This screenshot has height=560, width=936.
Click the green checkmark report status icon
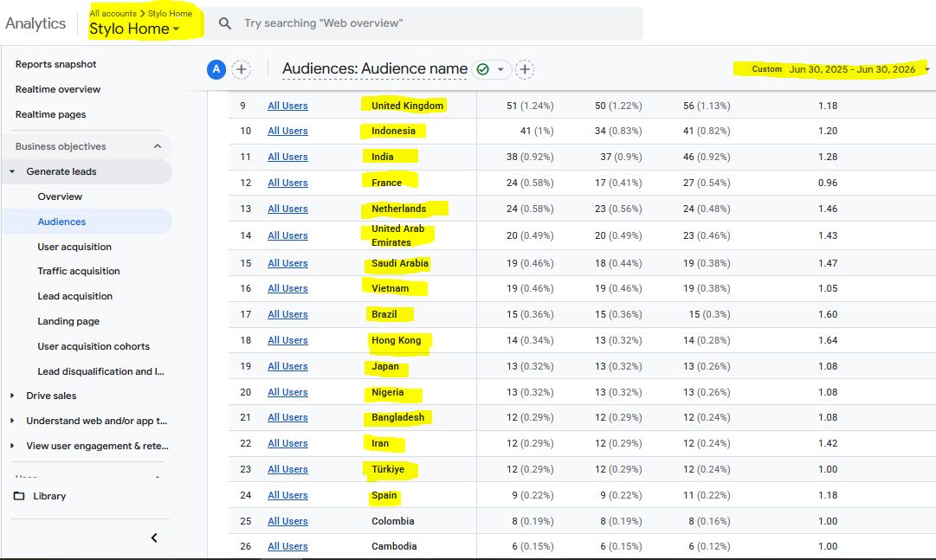pyautogui.click(x=483, y=69)
